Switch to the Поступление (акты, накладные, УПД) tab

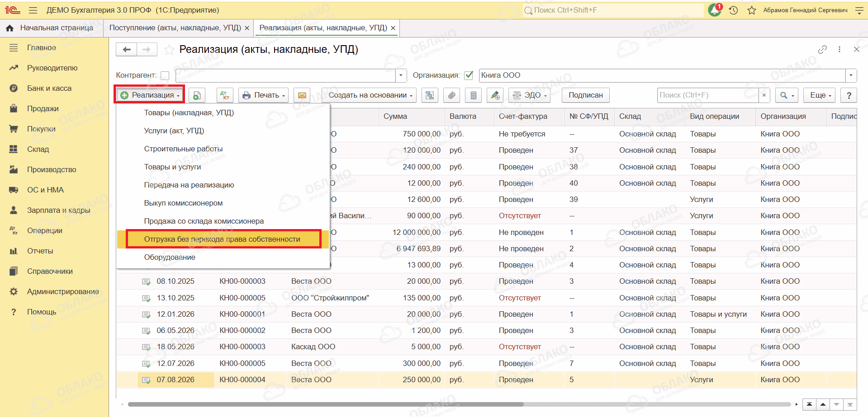pos(175,28)
